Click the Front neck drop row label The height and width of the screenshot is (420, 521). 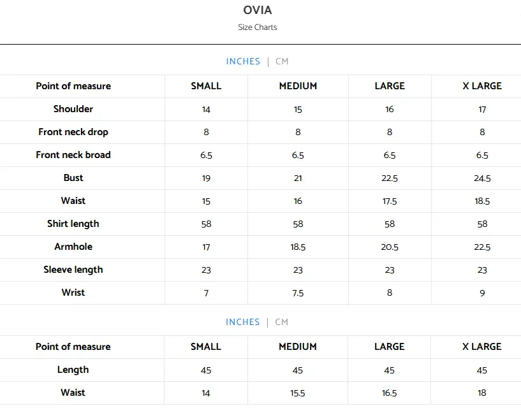point(73,132)
